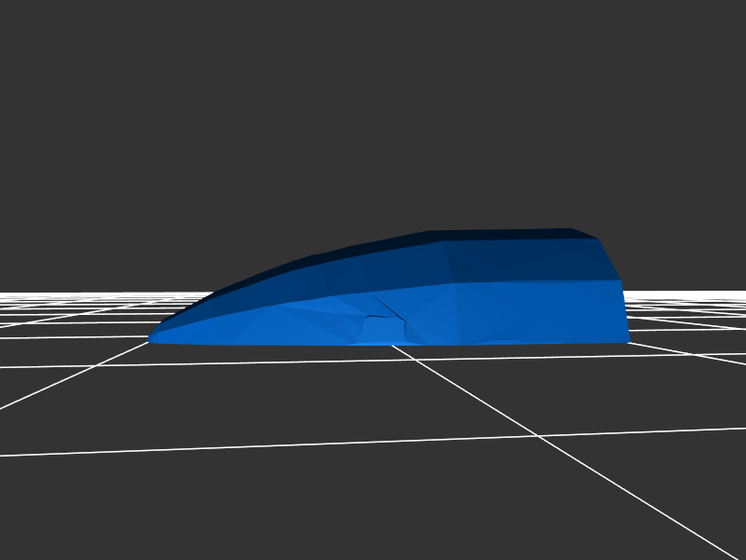
Task: Select the slanted top-right corner of the model
Action: coord(606,256)
